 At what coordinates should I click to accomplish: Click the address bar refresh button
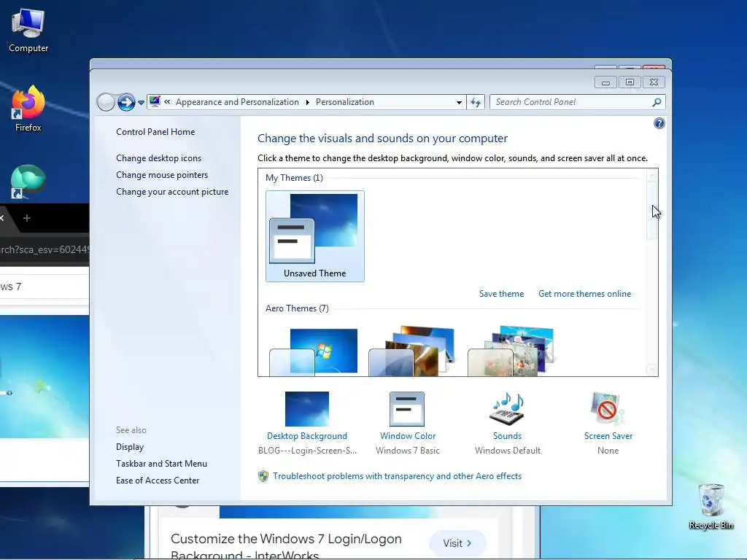(476, 102)
